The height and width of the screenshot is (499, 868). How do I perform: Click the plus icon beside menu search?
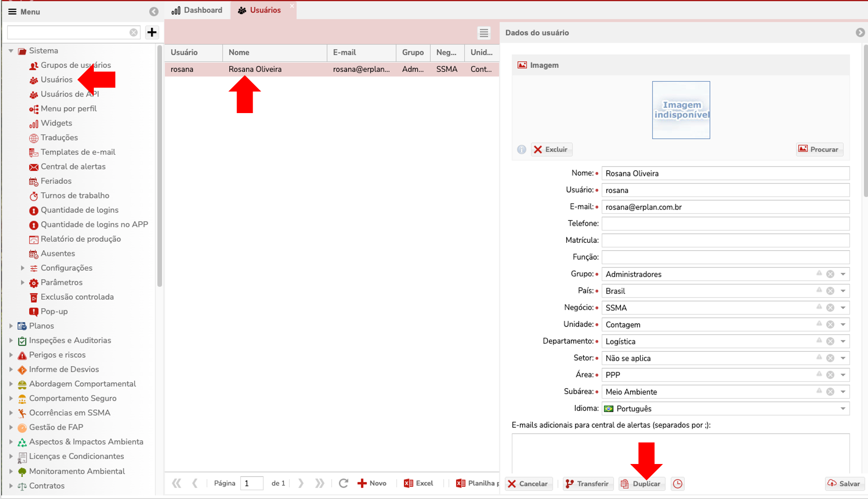(152, 32)
